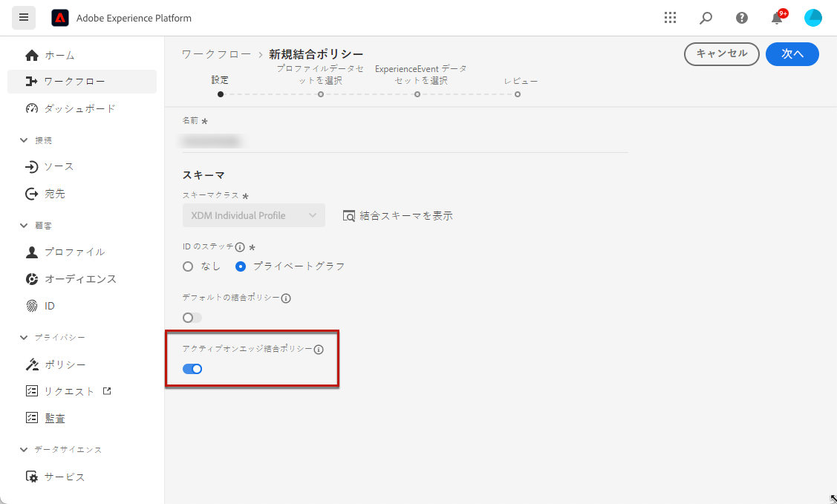Viewport: 837px width, 504px height.
Task: Click the 次へ button
Action: (792, 54)
